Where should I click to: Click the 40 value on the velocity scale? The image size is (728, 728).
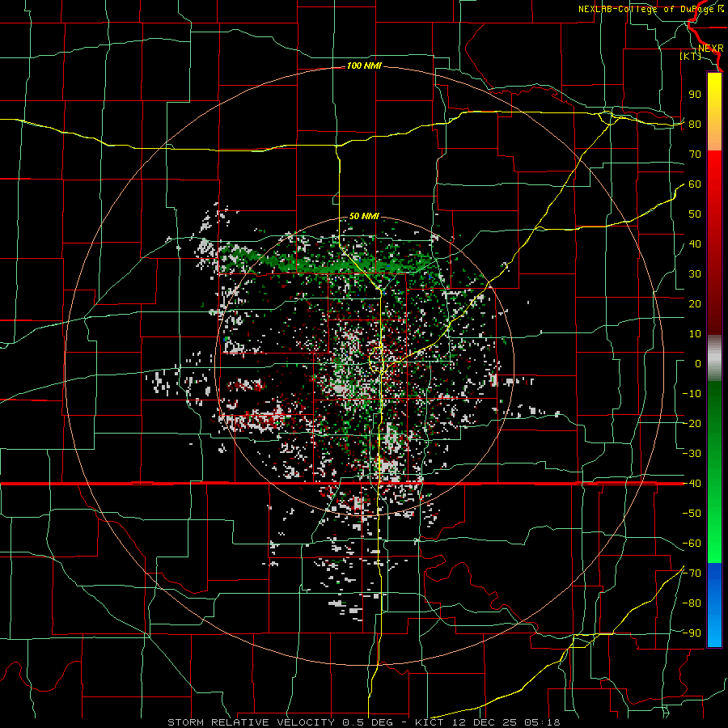click(695, 243)
